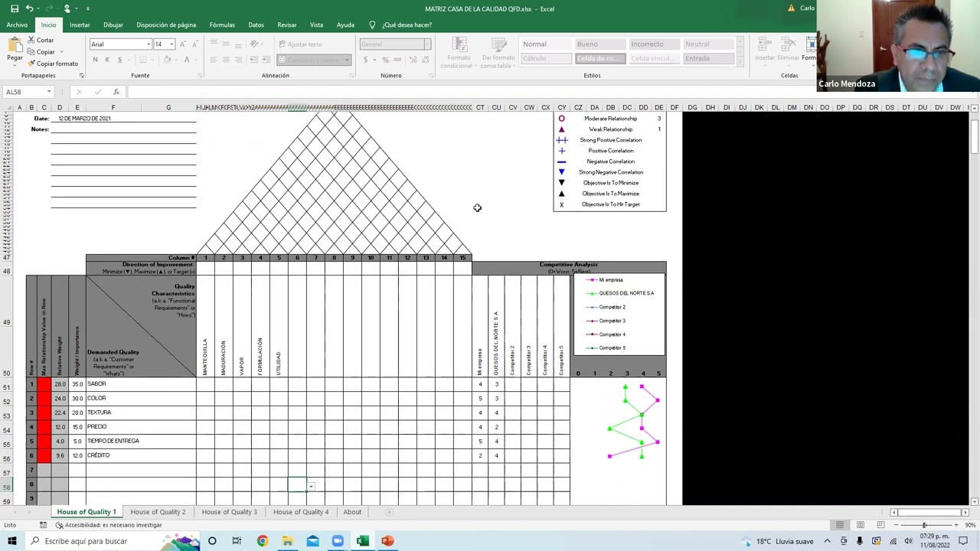
Task: Open the Fórmulas ribbon tab
Action: coord(222,24)
